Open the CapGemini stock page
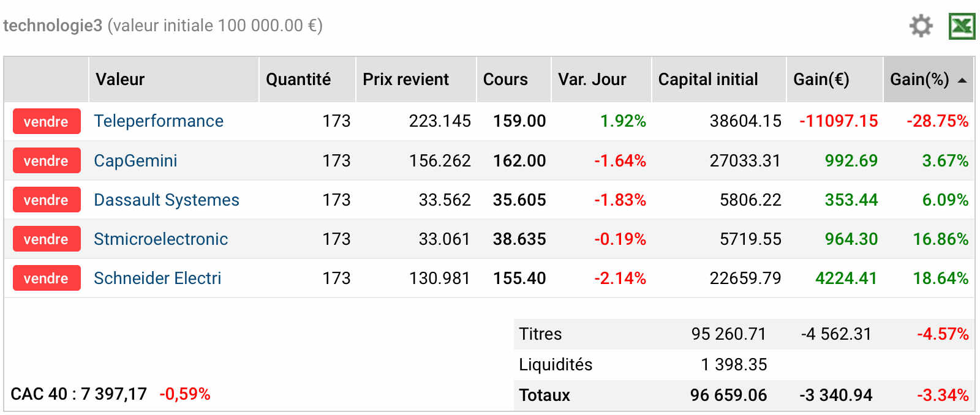The image size is (980, 415). [x=135, y=160]
